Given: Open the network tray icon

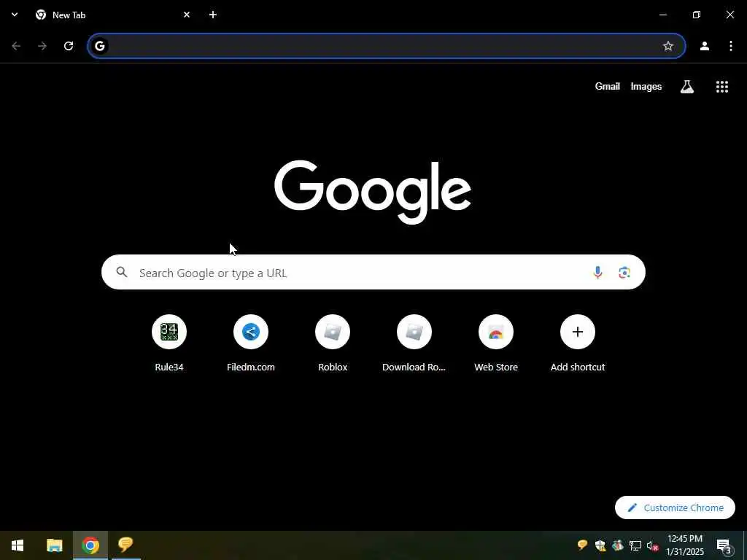Looking at the screenshot, I should point(635,545).
